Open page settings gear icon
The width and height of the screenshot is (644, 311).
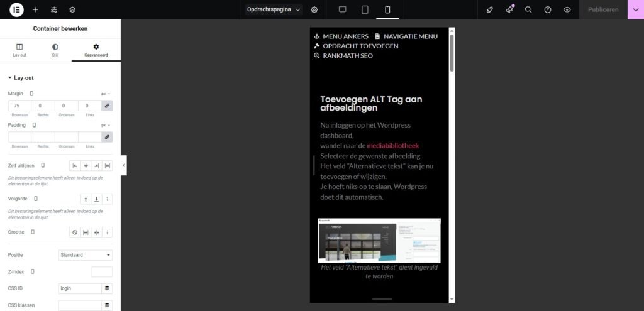[314, 9]
